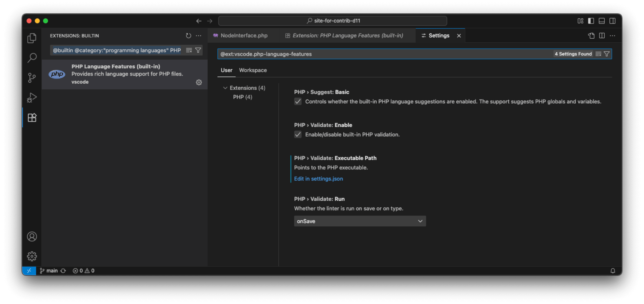Open the PHP Validate Run onSave dropdown
Screen dimensions: 644x304
point(360,221)
